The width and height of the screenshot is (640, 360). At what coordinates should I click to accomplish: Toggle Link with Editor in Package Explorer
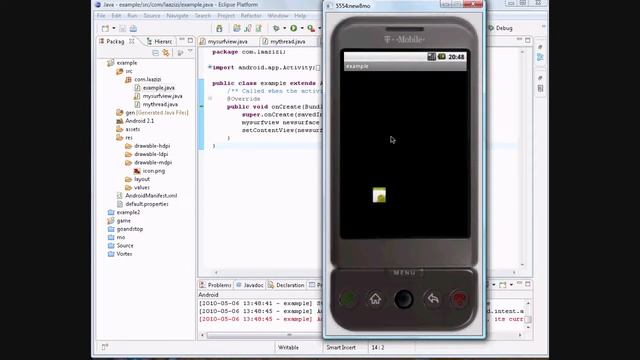point(166,53)
